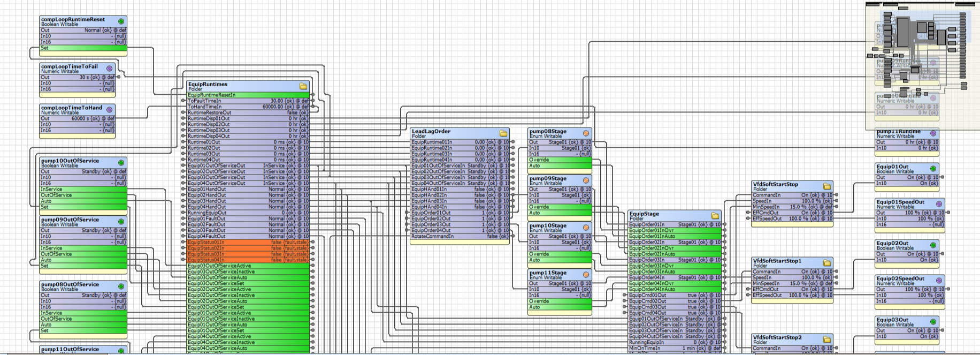980x355 pixels.
Task: Select the MinSpeedIn row in VfdSoftStartStop
Action: point(793,207)
